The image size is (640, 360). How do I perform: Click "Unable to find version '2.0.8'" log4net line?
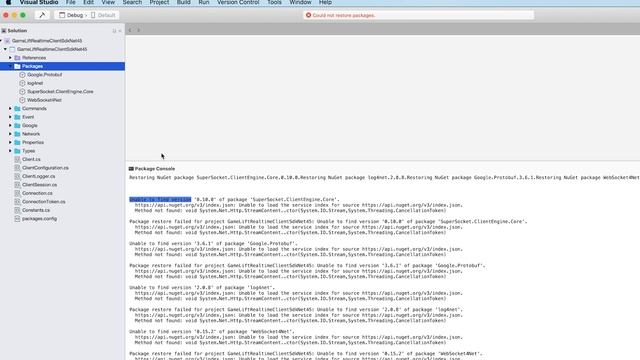202,288
